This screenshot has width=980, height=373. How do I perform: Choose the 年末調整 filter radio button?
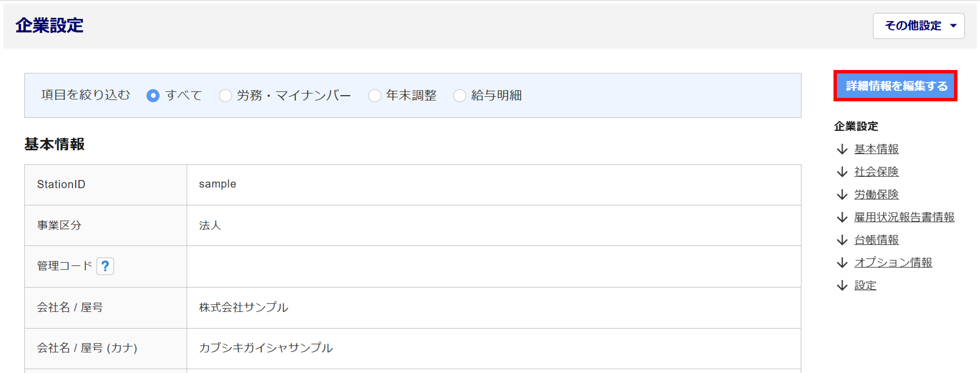pyautogui.click(x=375, y=95)
